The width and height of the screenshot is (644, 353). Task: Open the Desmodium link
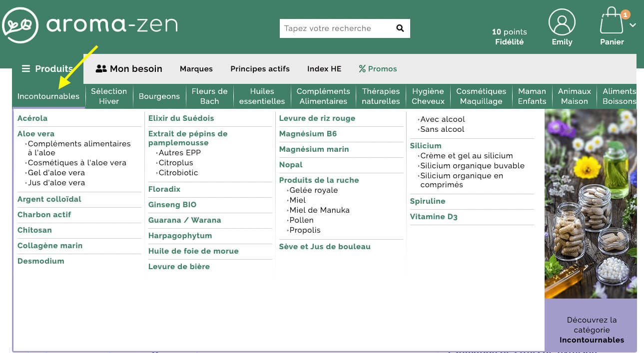coord(41,261)
